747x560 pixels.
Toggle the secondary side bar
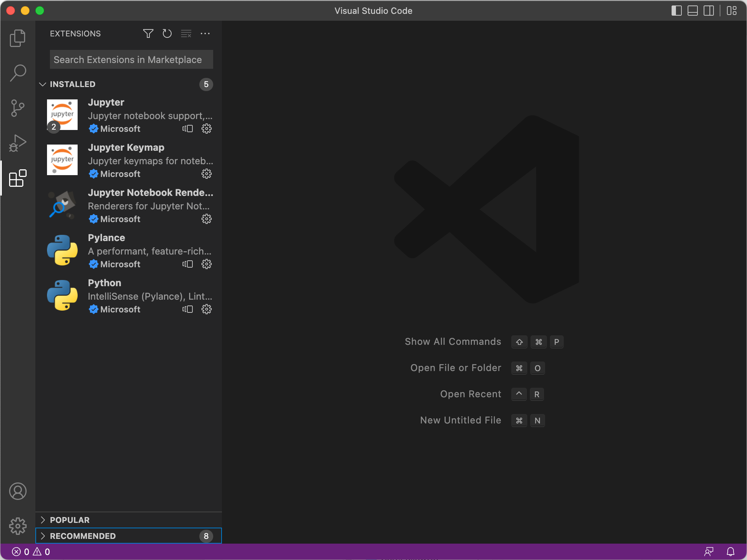click(708, 11)
